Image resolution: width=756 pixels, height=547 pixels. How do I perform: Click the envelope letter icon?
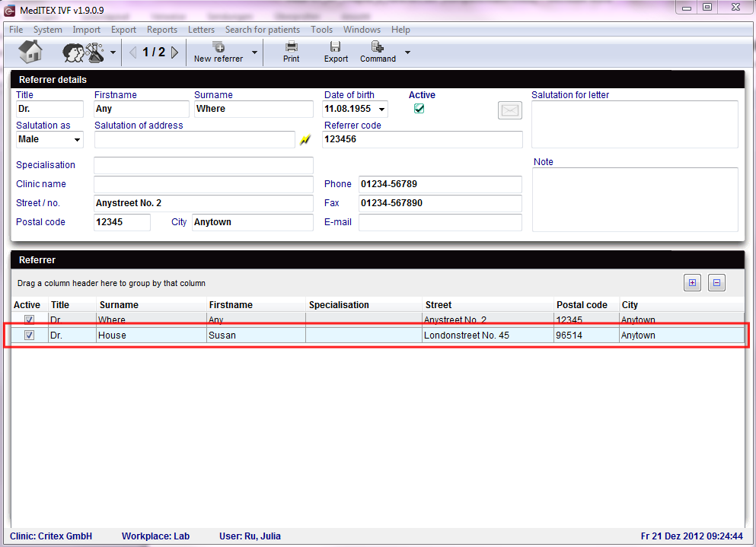(x=509, y=110)
